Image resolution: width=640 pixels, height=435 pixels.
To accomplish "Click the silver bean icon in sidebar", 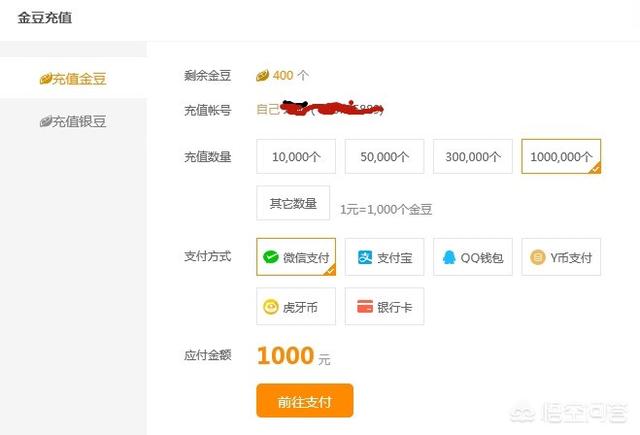I will pyautogui.click(x=46, y=121).
